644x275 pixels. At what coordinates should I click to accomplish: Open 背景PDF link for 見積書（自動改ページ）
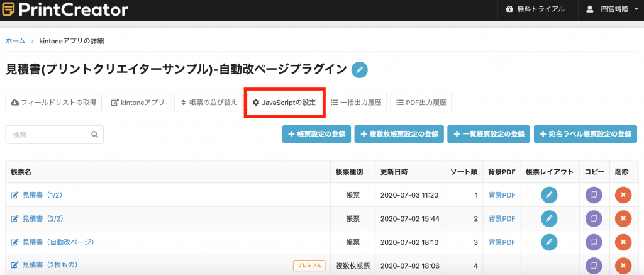pos(502,242)
